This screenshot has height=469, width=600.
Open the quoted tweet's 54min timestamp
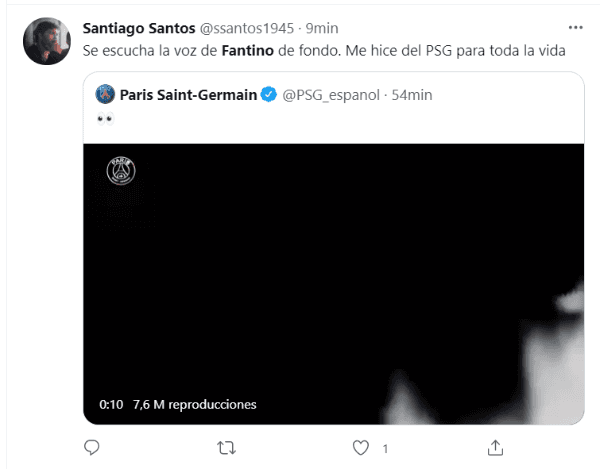[411, 95]
